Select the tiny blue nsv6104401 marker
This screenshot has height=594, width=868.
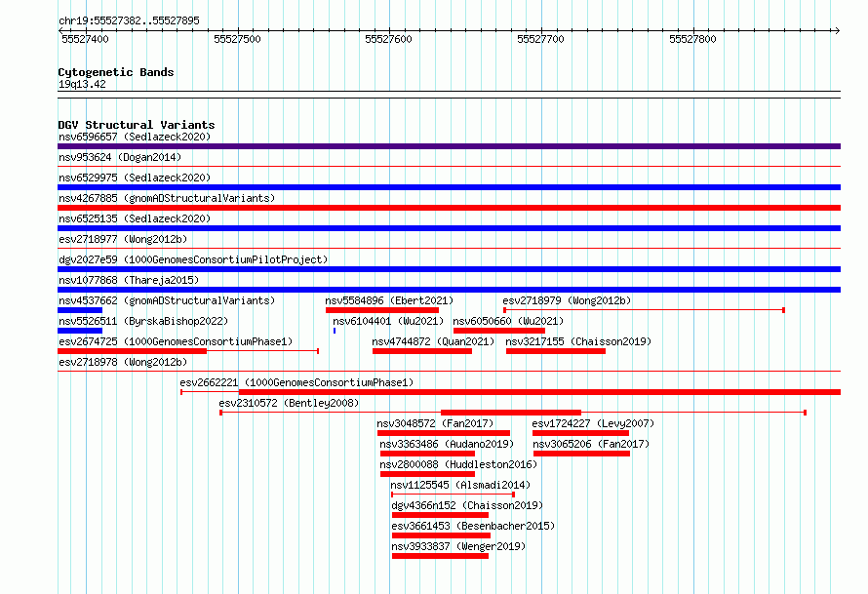click(335, 331)
